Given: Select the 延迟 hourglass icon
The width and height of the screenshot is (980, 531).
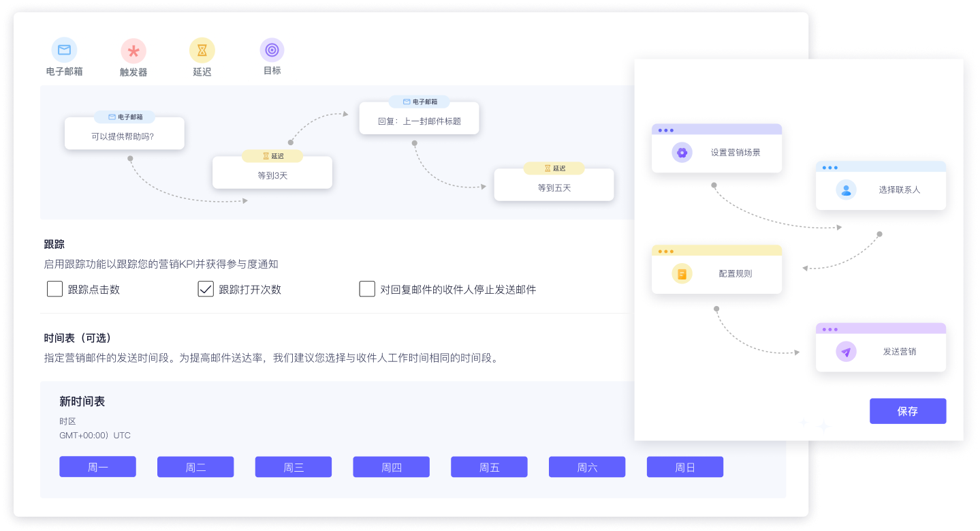Looking at the screenshot, I should coord(202,50).
